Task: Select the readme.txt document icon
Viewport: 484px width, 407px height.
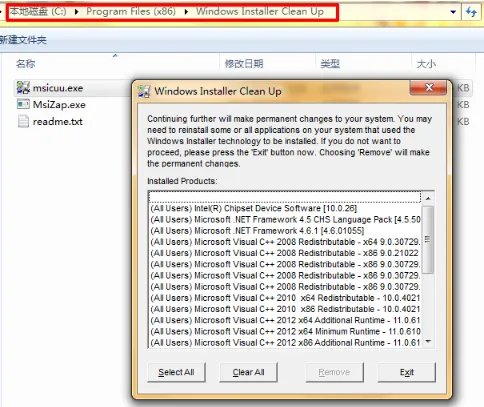Action: [x=23, y=121]
